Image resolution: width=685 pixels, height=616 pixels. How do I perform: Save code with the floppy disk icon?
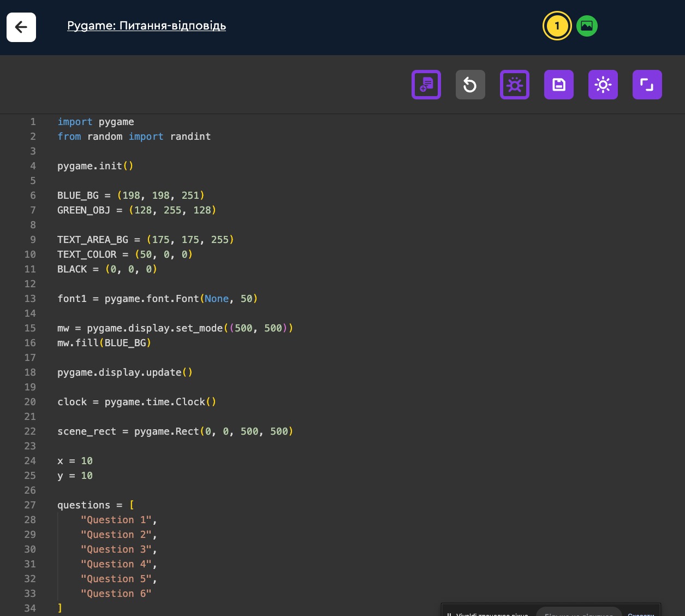[558, 85]
